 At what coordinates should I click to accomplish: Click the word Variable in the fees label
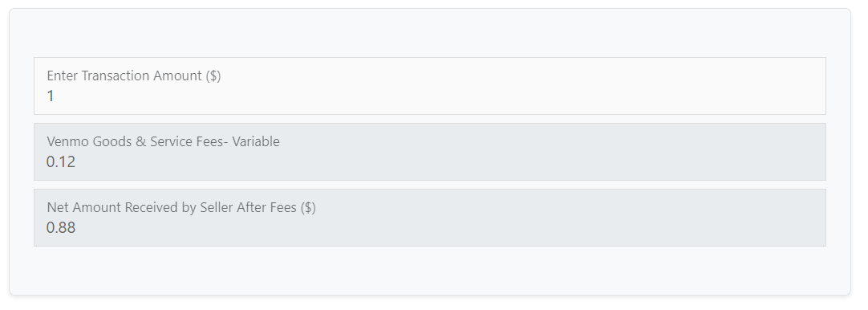(256, 141)
